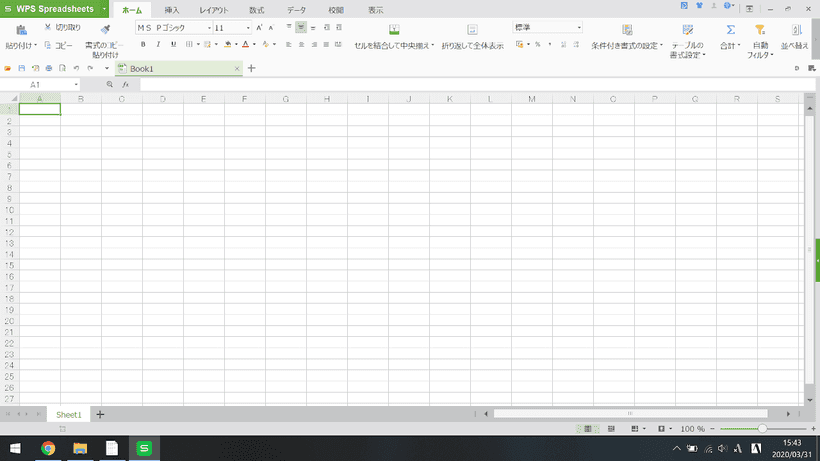
Task: Click the insert function fx icon
Action: (x=126, y=85)
